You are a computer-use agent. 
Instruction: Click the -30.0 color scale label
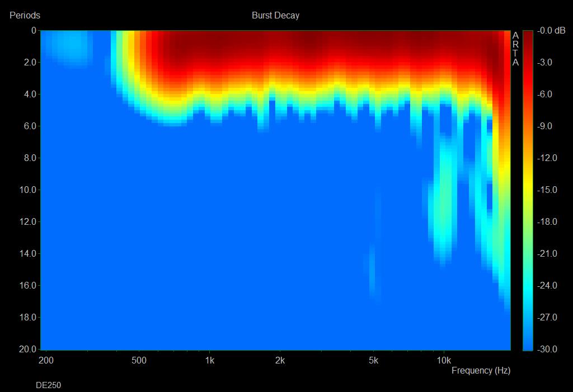[x=547, y=349]
